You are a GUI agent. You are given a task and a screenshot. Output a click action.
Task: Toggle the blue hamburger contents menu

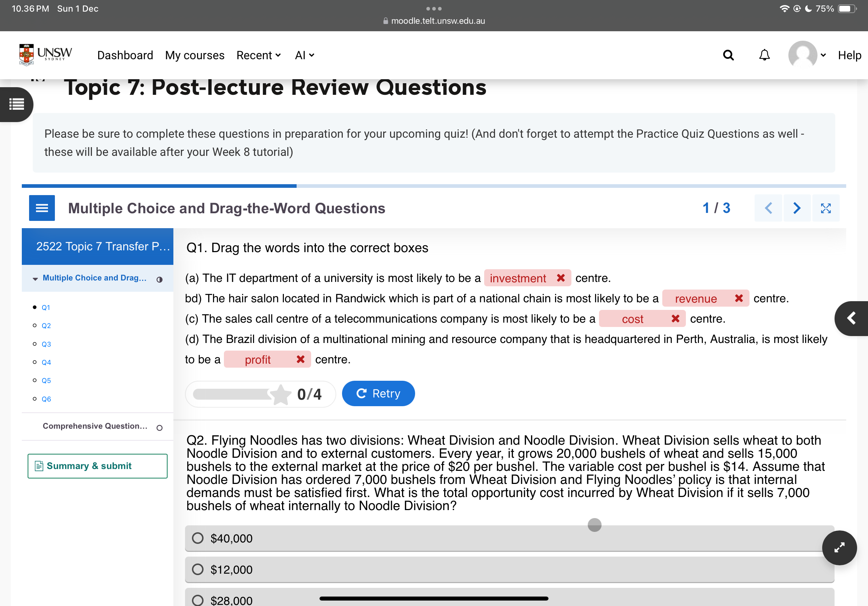42,208
